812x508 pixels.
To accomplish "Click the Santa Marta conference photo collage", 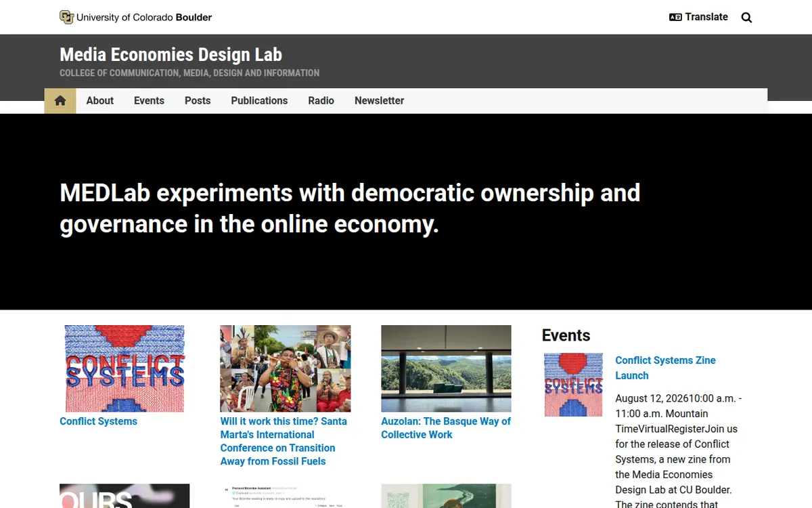I will coord(286,368).
